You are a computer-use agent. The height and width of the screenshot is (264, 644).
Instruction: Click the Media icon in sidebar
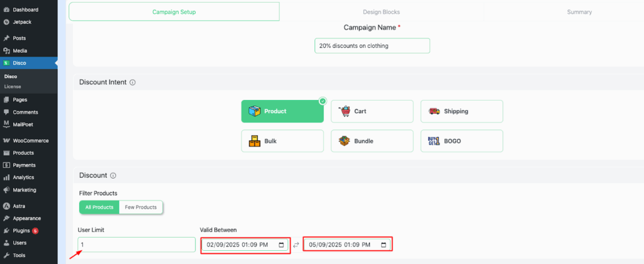pos(6,51)
